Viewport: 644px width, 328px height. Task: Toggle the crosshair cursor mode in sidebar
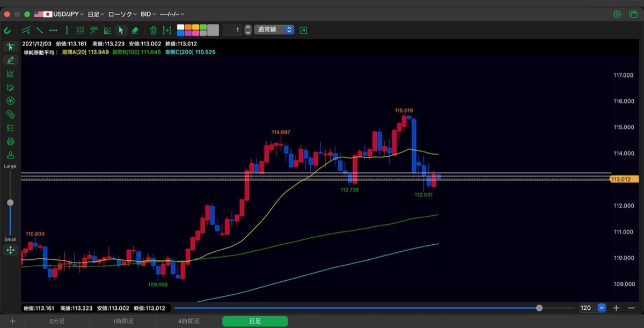(10, 47)
